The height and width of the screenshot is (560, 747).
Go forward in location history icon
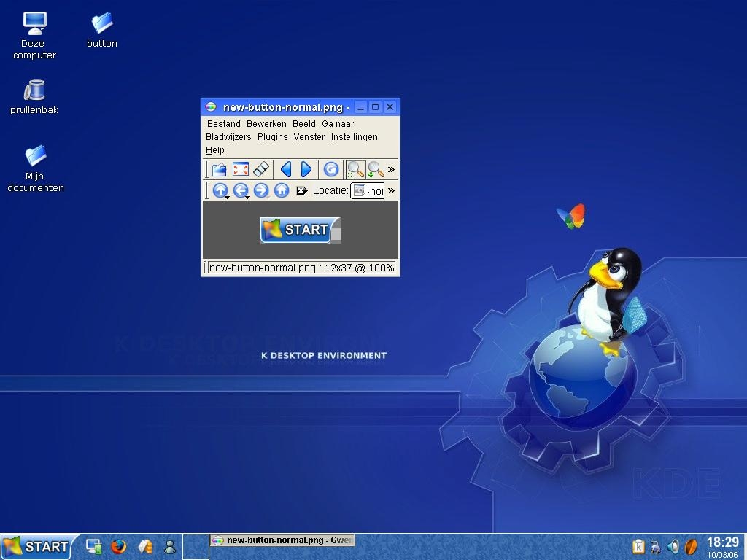[261, 190]
